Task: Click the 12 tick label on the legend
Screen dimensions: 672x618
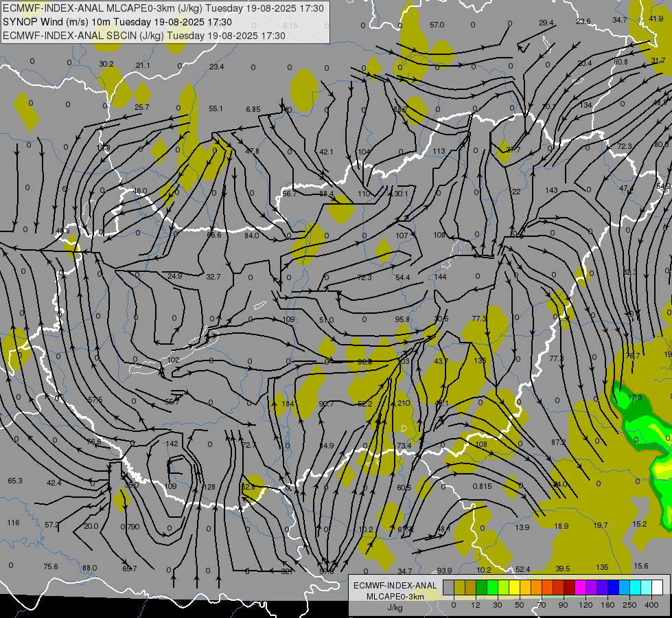Action: (x=475, y=605)
